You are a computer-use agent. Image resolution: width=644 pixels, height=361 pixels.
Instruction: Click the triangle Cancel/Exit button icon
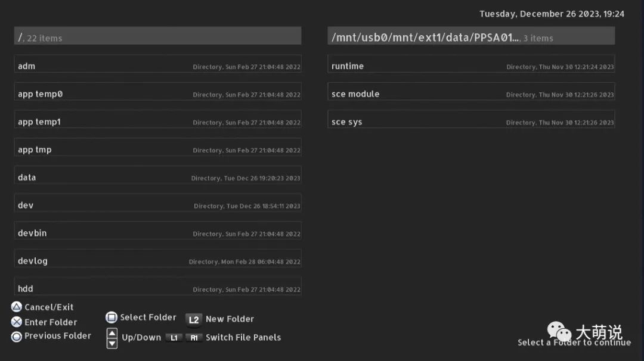click(x=16, y=307)
